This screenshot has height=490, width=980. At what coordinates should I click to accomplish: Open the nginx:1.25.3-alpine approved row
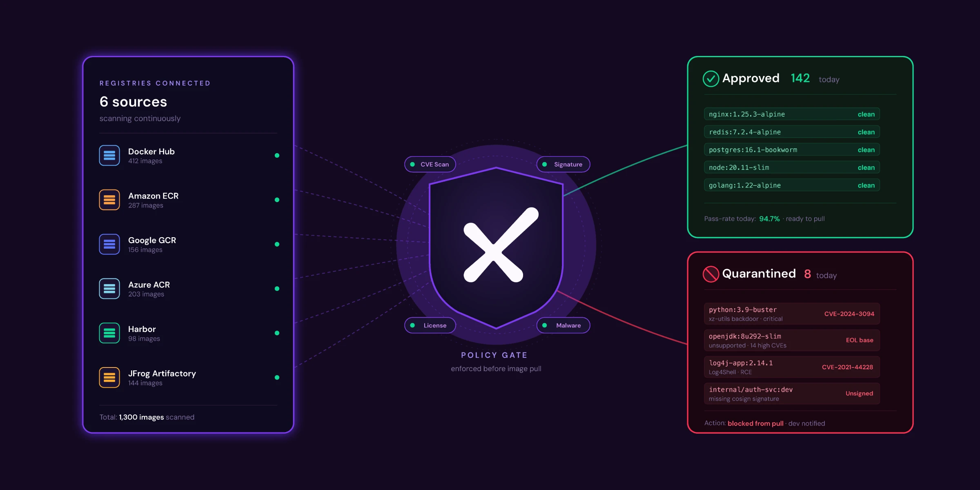(x=792, y=114)
